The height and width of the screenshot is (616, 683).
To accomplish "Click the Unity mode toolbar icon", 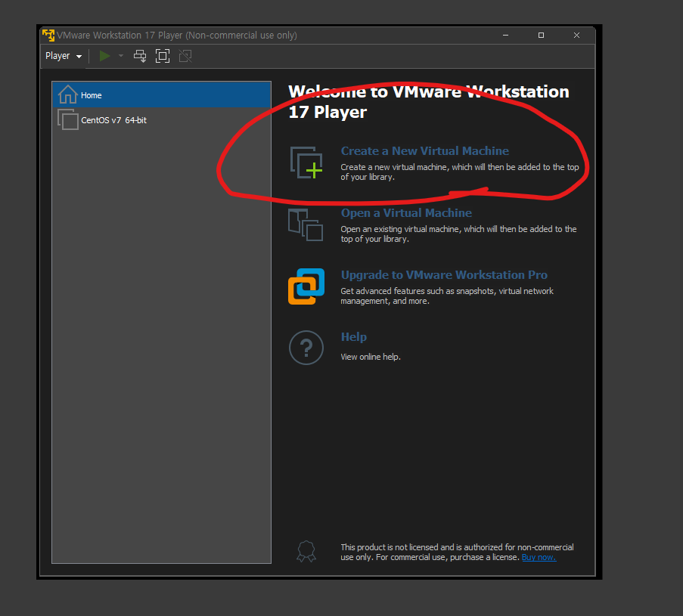I will tap(185, 56).
